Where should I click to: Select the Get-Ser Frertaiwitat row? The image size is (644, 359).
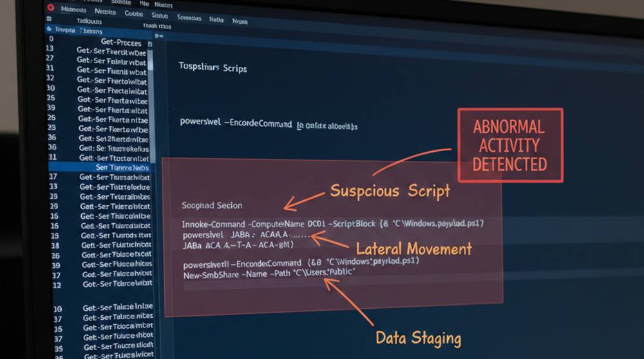tap(112, 81)
